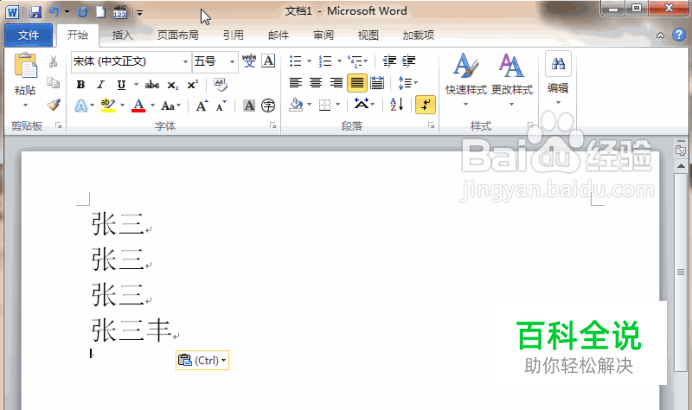Viewport: 692px width, 410px height.
Task: Toggle show/hide paragraph marks button
Action: click(425, 105)
